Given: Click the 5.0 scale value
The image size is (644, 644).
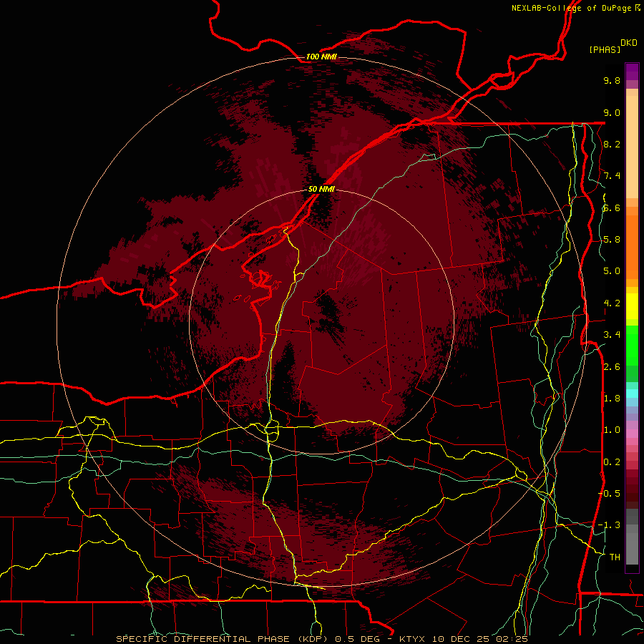Looking at the screenshot, I should click(x=612, y=271).
